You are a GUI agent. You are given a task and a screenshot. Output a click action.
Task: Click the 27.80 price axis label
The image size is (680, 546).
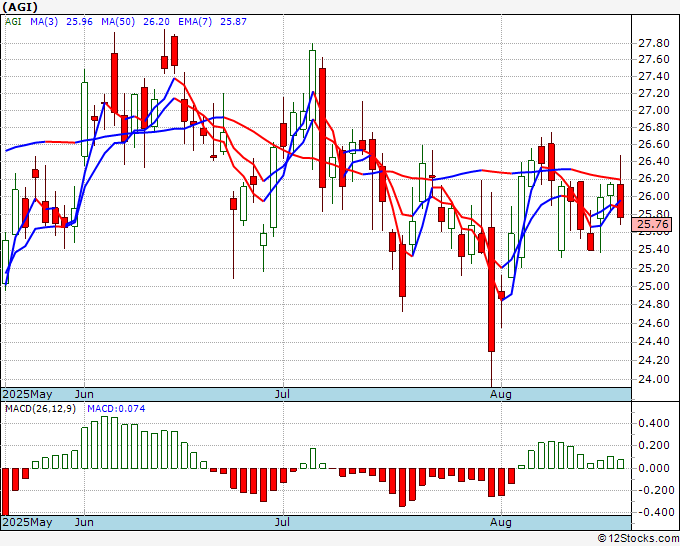654,43
